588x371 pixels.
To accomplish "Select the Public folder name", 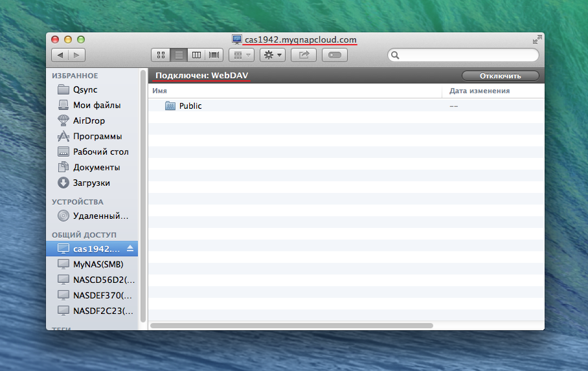I will [190, 106].
